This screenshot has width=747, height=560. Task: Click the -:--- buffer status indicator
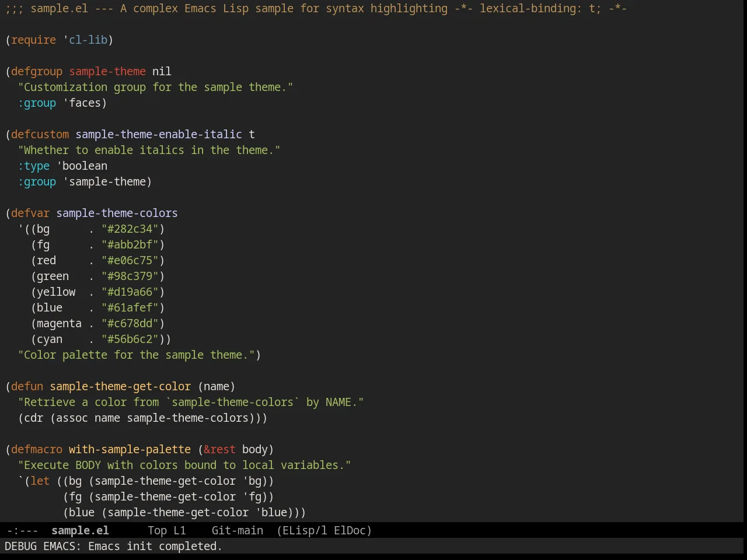click(22, 530)
